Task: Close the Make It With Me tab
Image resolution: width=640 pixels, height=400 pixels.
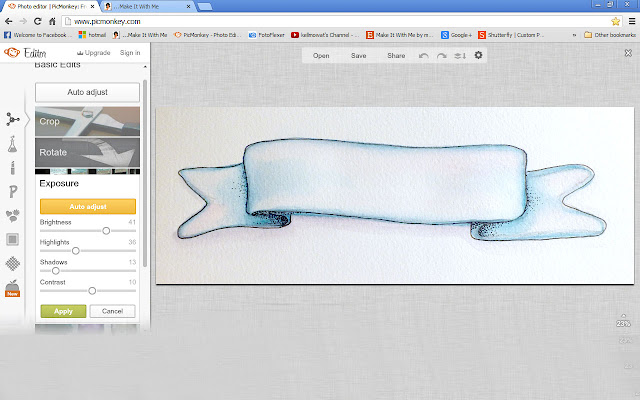Action: 188,7
